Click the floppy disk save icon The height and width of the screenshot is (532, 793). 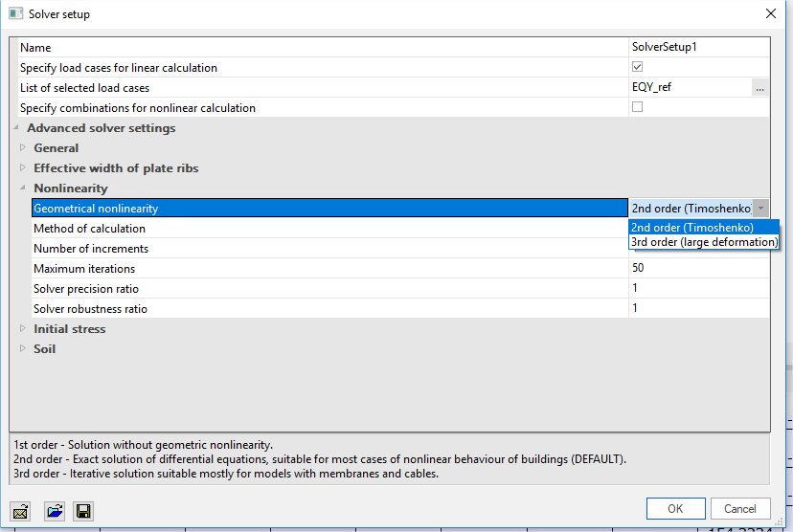coord(82,511)
